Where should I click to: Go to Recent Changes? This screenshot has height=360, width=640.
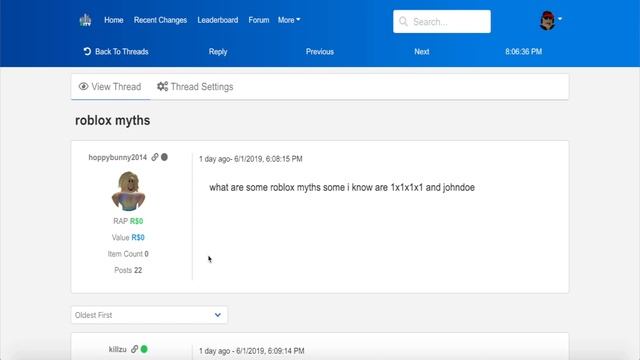tap(160, 20)
